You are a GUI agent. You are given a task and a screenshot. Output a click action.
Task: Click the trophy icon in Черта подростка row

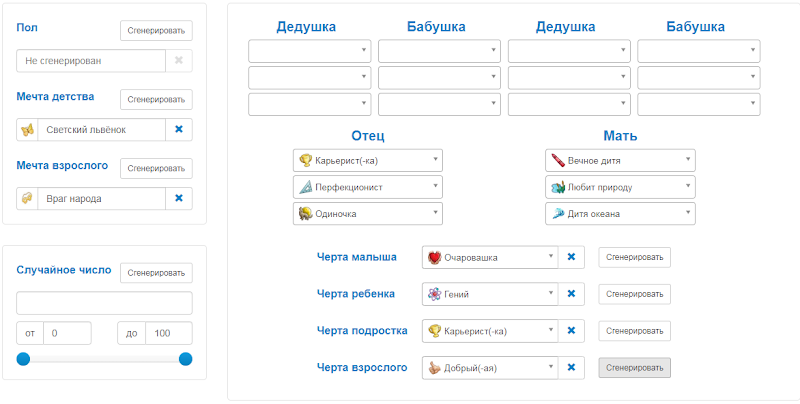(x=434, y=331)
